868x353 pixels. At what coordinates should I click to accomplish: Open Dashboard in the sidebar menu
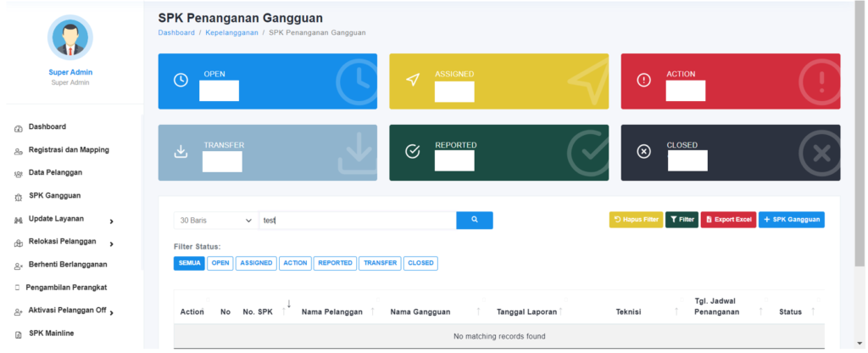coord(47,127)
